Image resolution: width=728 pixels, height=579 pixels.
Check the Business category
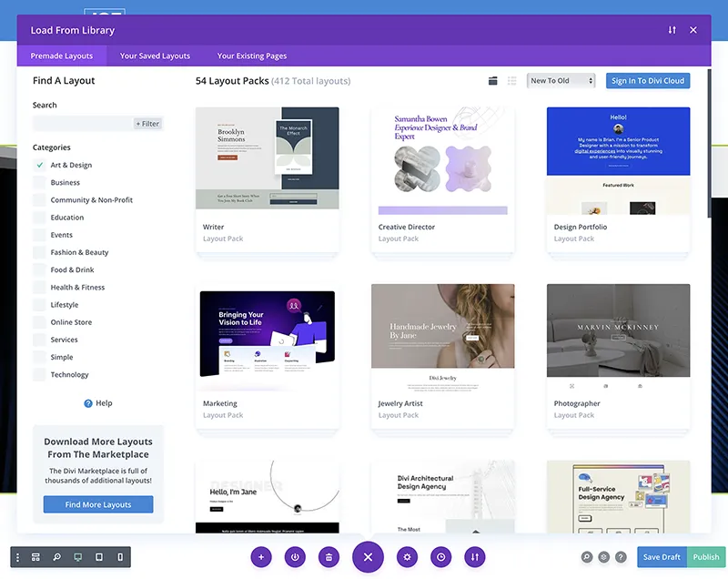tap(40, 182)
